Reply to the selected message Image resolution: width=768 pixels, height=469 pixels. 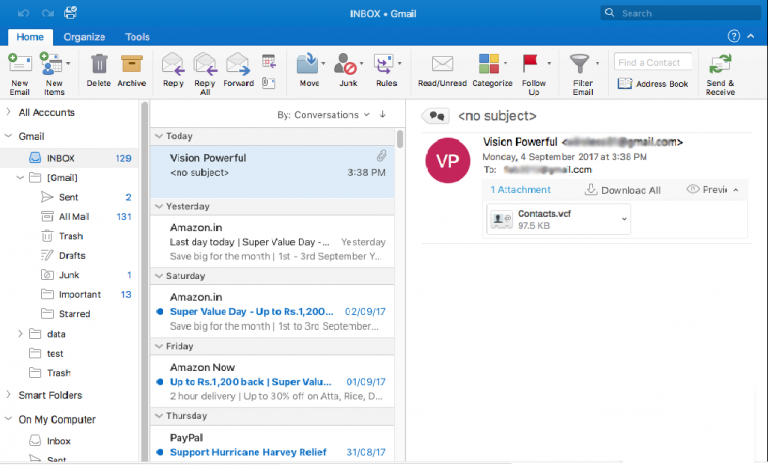point(173,70)
